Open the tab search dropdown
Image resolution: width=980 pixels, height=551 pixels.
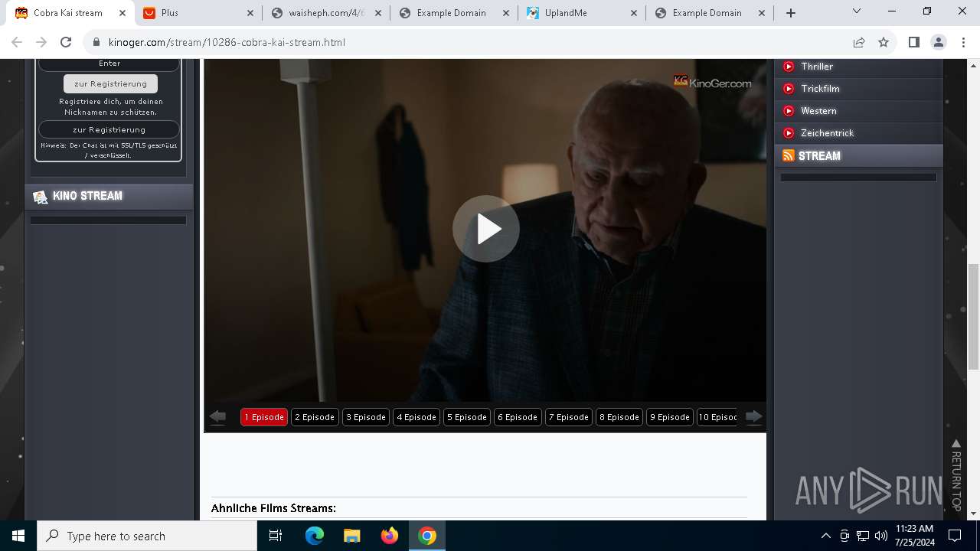pos(857,11)
